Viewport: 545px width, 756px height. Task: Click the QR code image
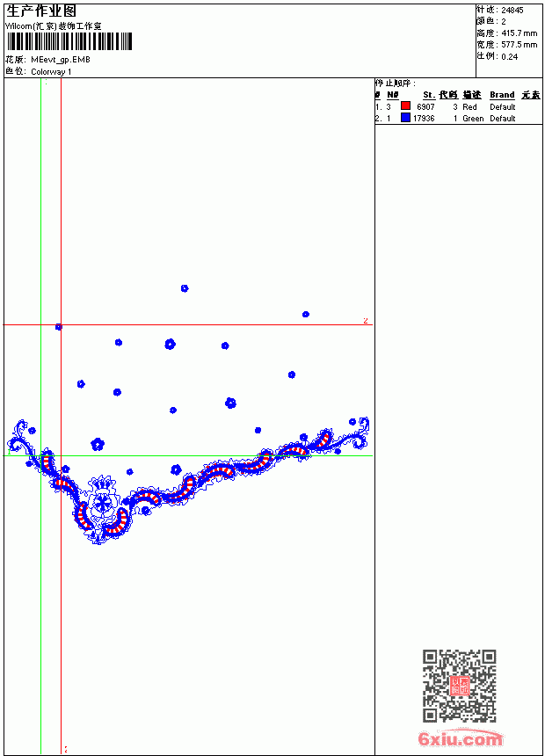460,686
